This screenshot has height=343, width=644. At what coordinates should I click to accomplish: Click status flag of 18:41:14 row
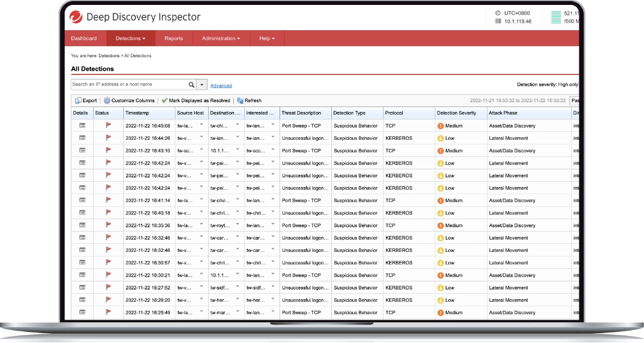pyautogui.click(x=108, y=200)
